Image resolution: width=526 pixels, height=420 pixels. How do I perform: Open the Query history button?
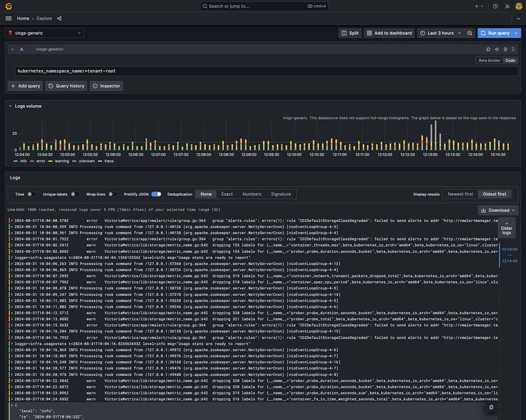click(66, 86)
